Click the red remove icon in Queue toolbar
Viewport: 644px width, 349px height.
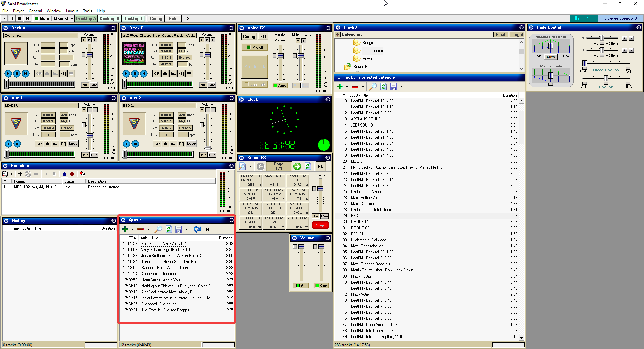point(140,229)
